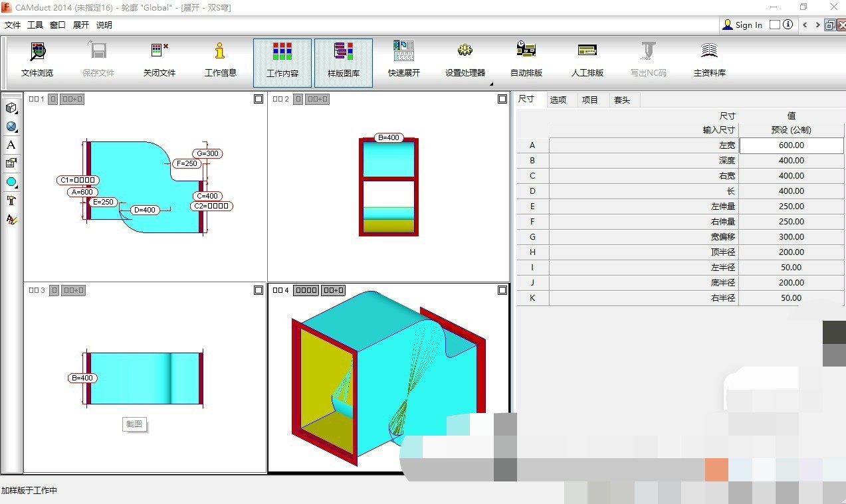The width and height of the screenshot is (846, 504).
Task: Select the sphere shading tool
Action: (x=11, y=127)
